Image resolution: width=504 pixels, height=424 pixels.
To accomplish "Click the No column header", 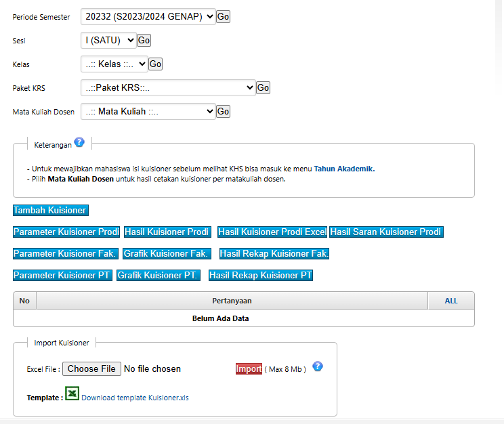I will pyautogui.click(x=24, y=301).
